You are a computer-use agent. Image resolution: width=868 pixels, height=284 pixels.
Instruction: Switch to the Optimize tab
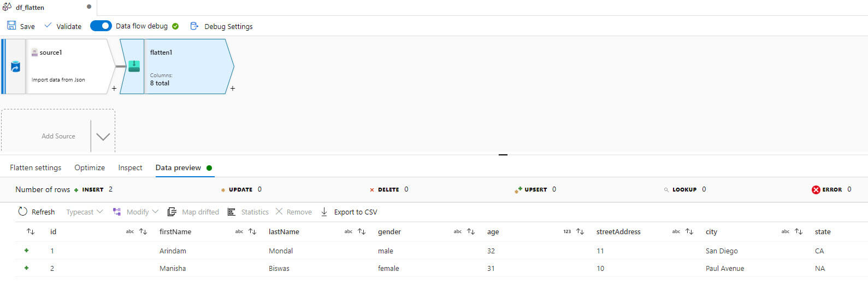(x=90, y=167)
